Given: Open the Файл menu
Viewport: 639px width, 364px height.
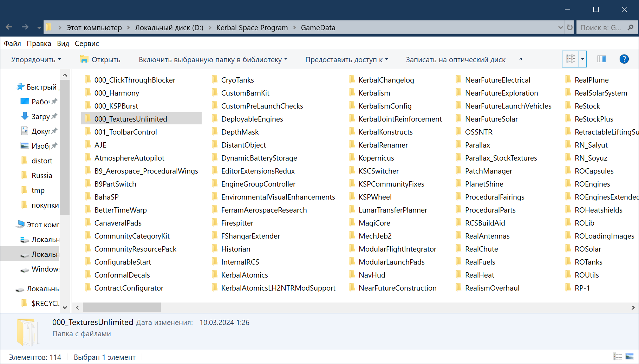Looking at the screenshot, I should coord(13,44).
